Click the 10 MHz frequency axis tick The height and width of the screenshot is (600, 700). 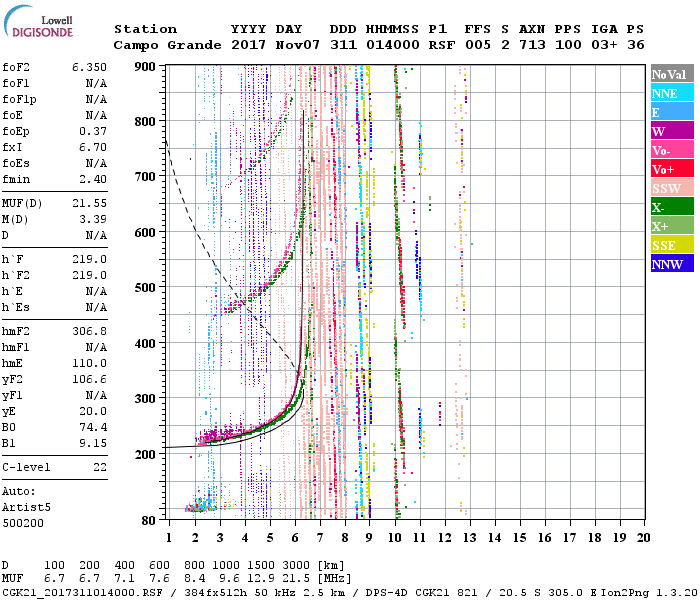[x=396, y=538]
